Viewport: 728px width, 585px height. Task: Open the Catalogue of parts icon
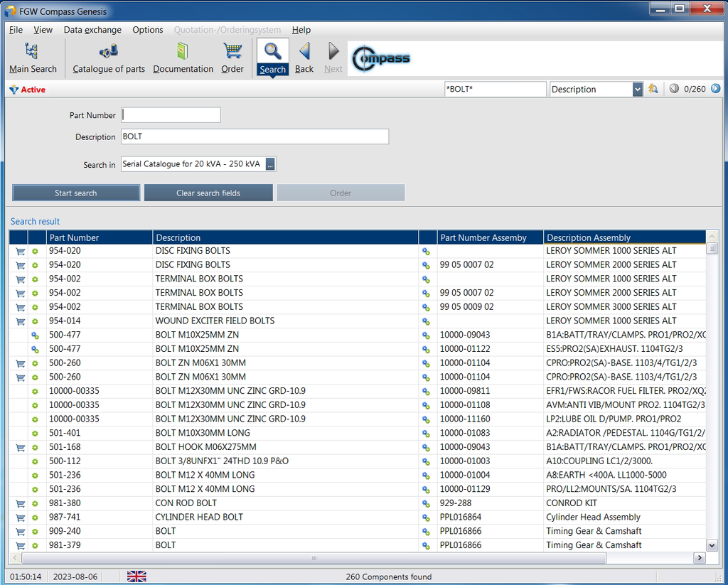point(109,52)
